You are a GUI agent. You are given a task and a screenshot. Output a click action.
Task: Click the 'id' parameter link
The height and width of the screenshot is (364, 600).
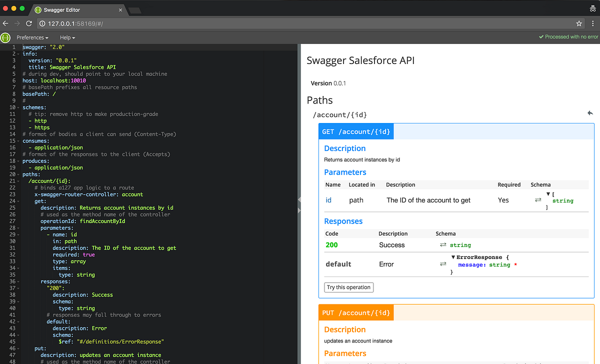click(x=328, y=199)
